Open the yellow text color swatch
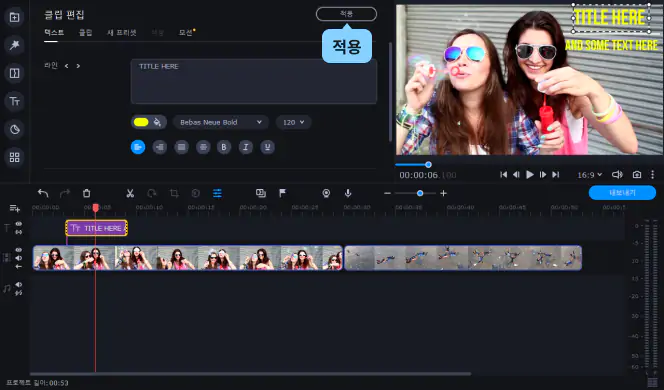Screen dimensions: 664x390 point(141,122)
